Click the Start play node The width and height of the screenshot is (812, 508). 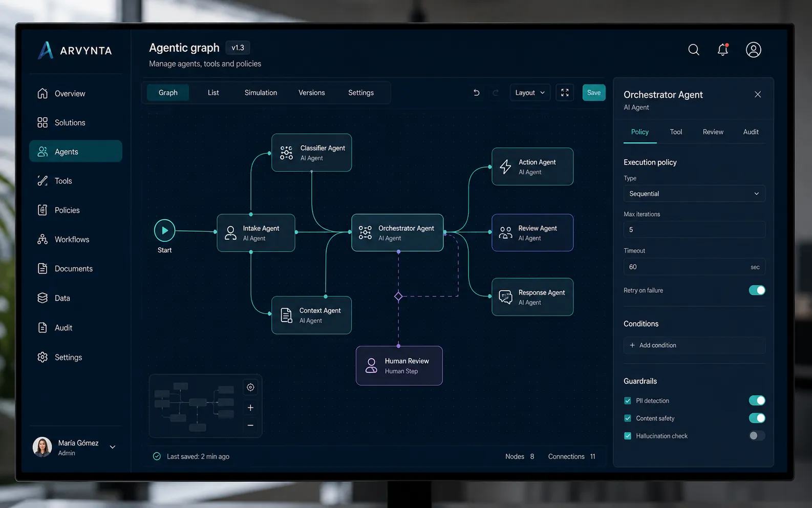pyautogui.click(x=165, y=230)
